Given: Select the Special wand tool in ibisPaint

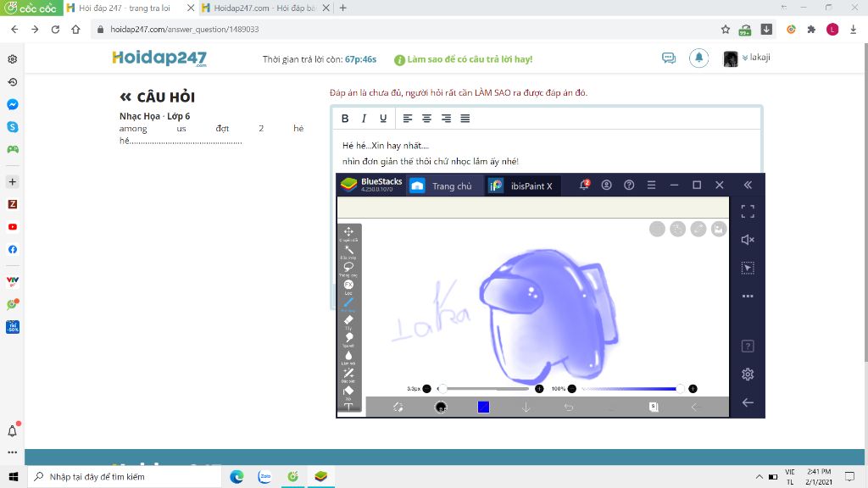Looking at the screenshot, I should click(x=348, y=373).
